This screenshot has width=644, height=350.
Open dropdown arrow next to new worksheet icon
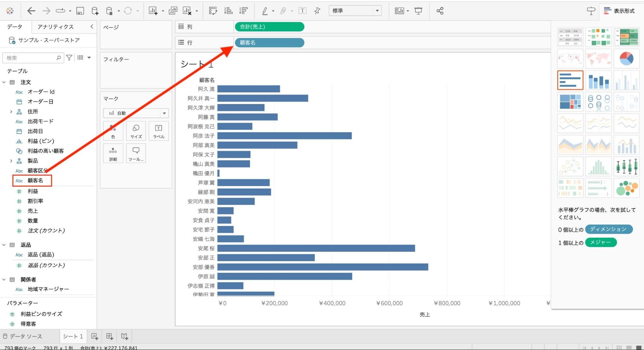pyautogui.click(x=163, y=11)
